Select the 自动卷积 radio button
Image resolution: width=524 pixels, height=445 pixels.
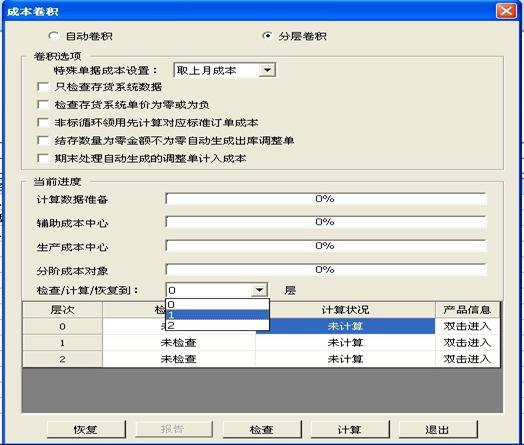(x=54, y=36)
